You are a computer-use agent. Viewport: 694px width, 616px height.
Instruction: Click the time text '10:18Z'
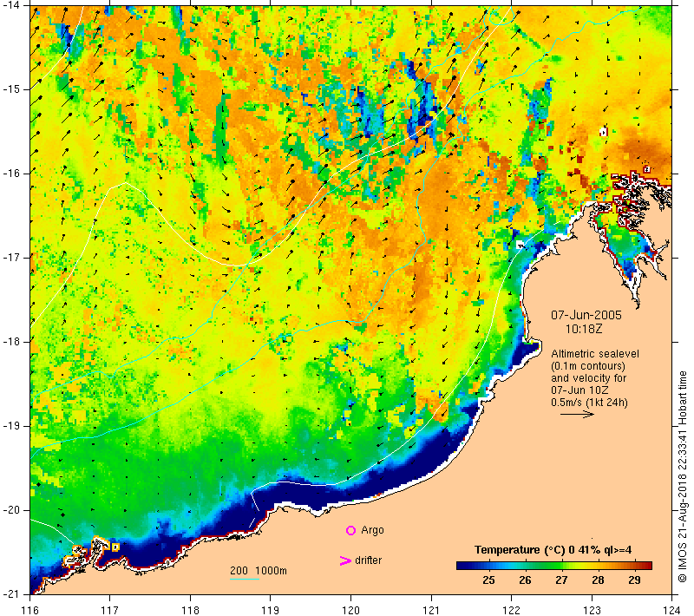584,329
